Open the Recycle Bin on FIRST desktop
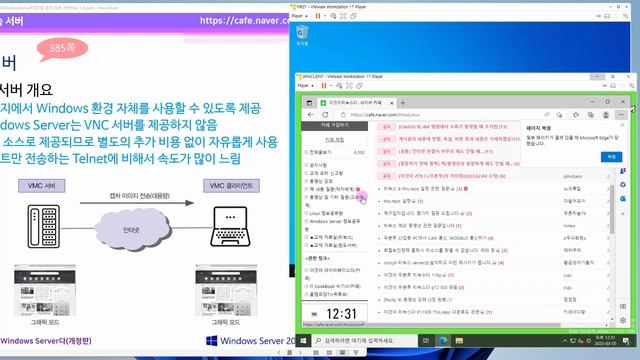 pos(302,35)
